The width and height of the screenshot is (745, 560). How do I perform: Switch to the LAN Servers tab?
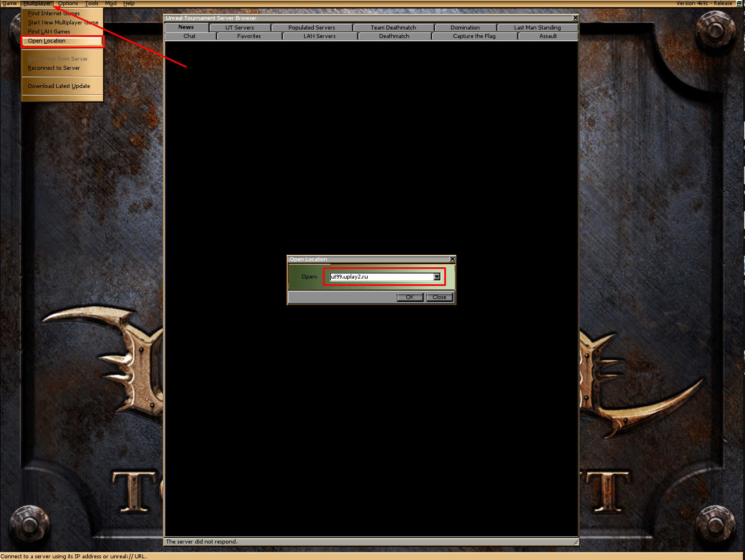pos(319,36)
